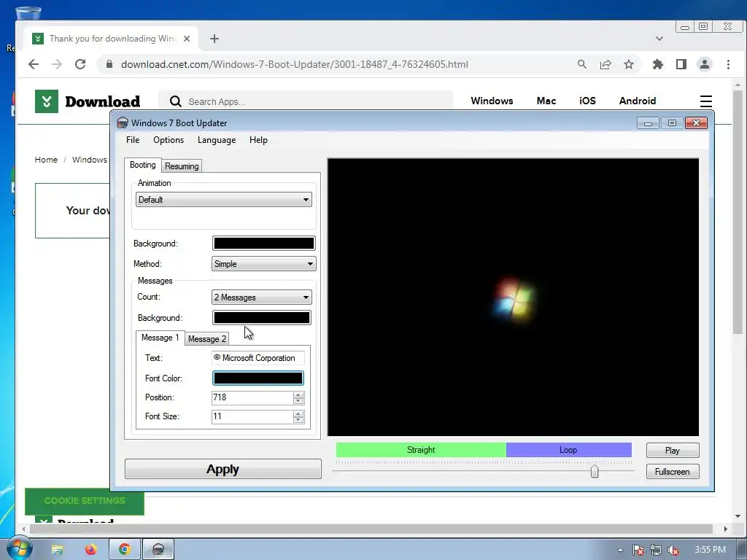
Task: Click the message Text input field
Action: (258, 358)
